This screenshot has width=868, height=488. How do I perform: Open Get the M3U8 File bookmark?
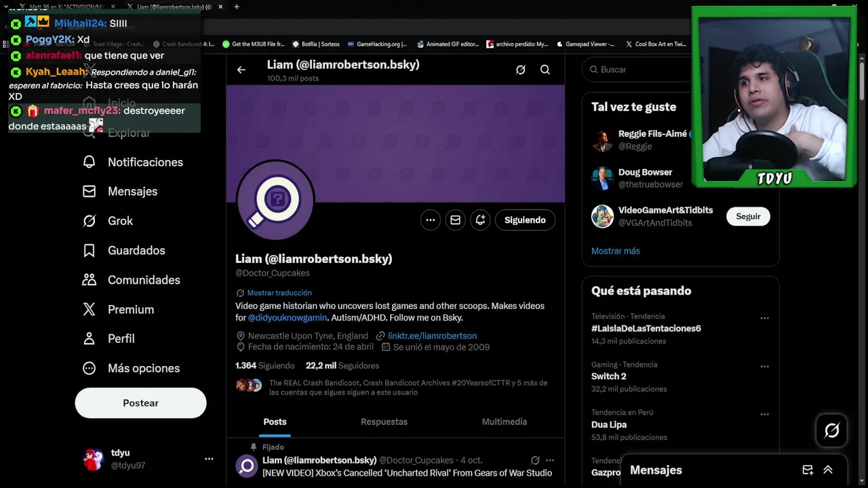click(253, 44)
